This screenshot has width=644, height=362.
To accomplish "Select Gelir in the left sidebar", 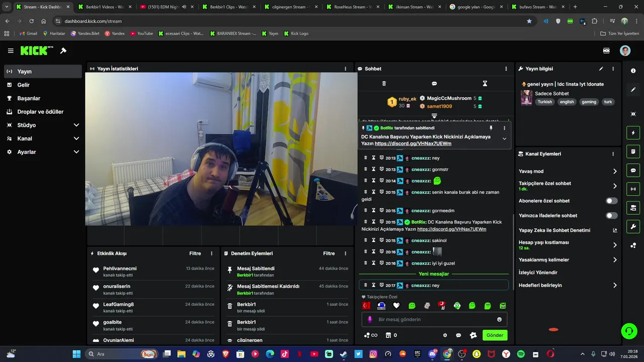I will (43, 85).
